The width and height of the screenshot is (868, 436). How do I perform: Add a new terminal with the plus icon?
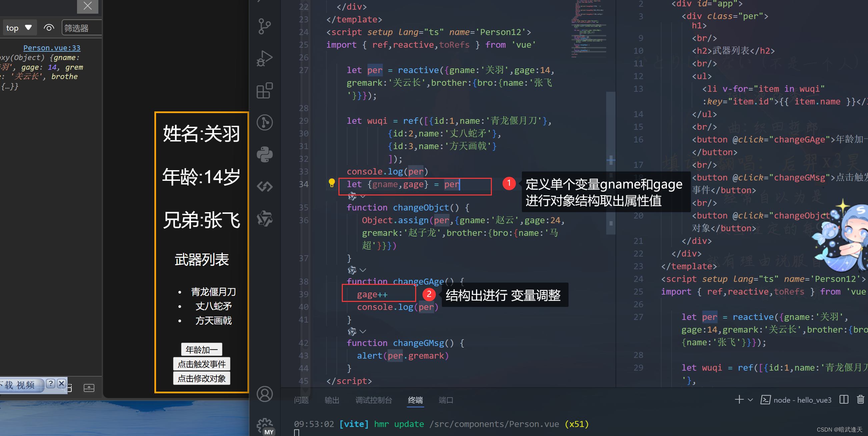pyautogui.click(x=739, y=400)
